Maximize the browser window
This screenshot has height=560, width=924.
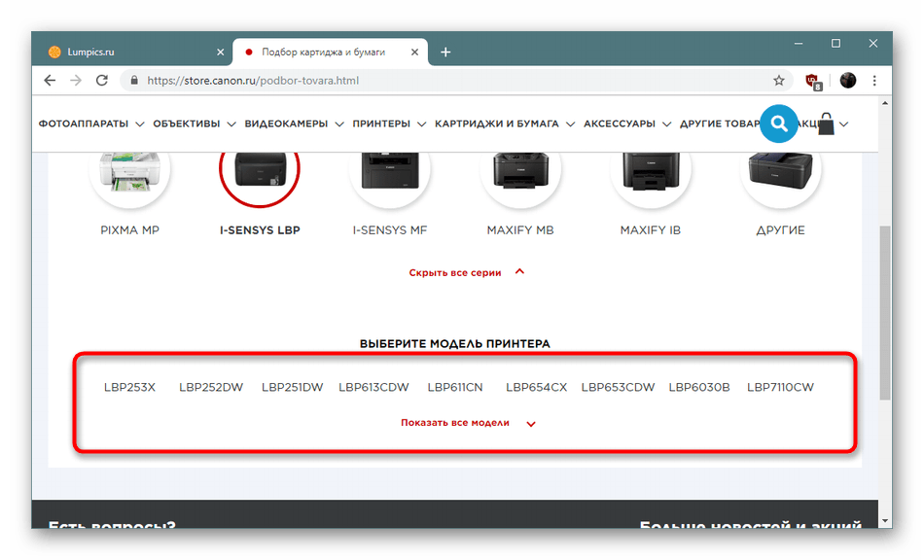coord(835,44)
